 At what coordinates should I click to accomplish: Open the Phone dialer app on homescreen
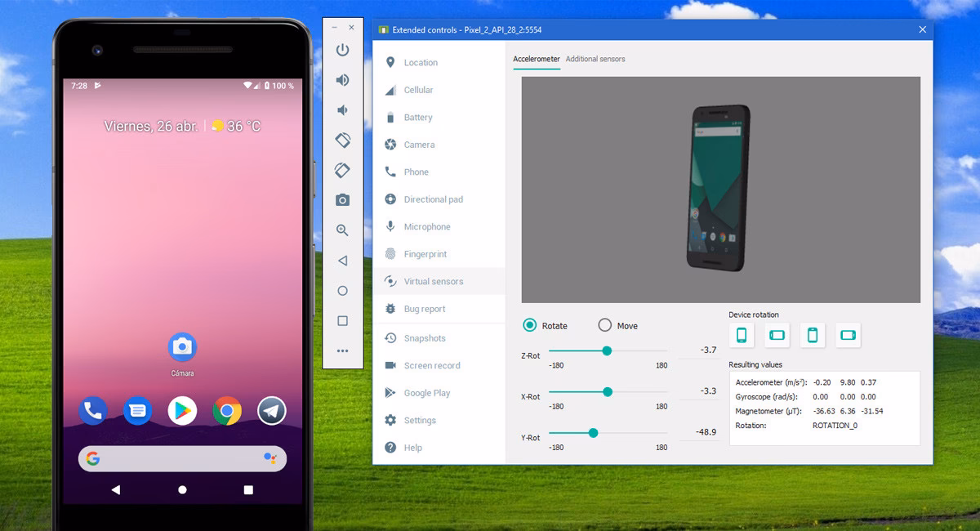[93, 410]
